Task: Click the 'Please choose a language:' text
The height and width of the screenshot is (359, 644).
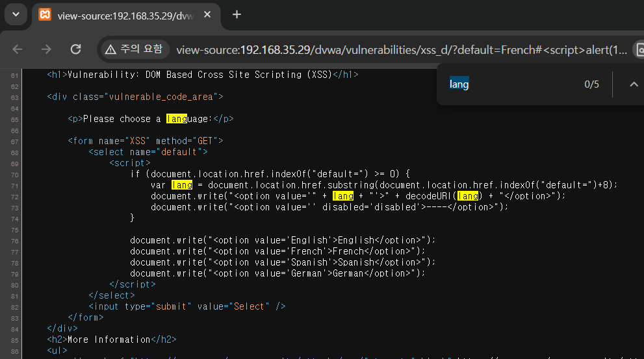Action: 148,119
